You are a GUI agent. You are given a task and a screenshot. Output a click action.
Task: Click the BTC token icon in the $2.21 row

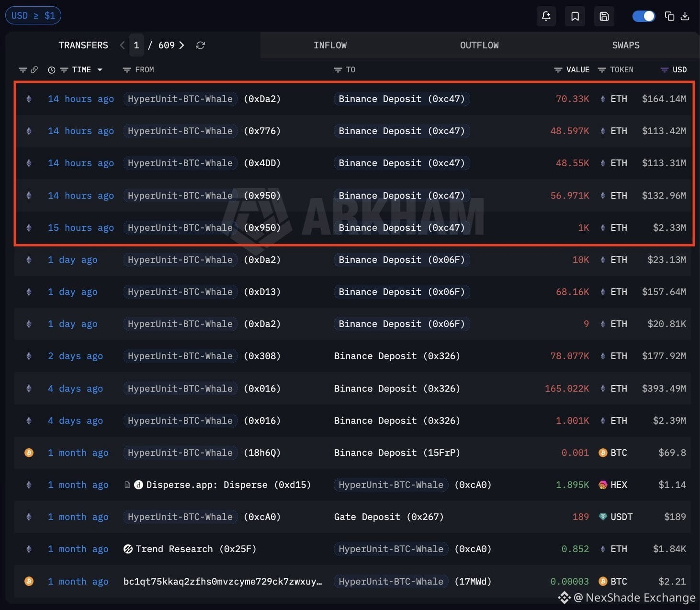(603, 581)
